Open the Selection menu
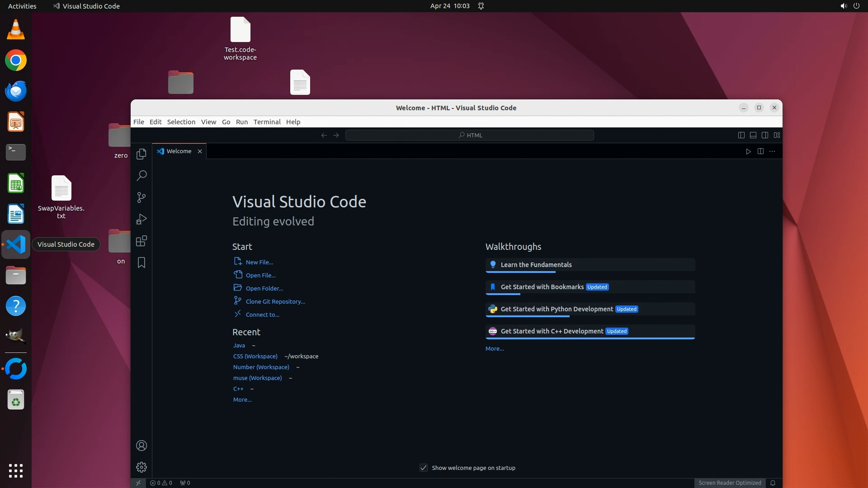 click(181, 122)
